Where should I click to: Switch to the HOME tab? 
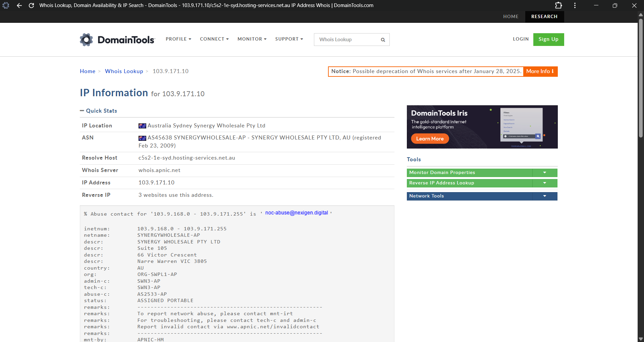(x=511, y=16)
